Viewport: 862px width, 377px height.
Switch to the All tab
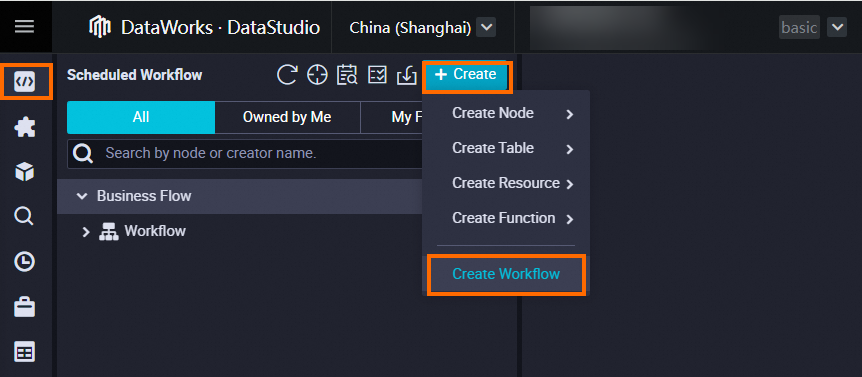click(x=141, y=117)
